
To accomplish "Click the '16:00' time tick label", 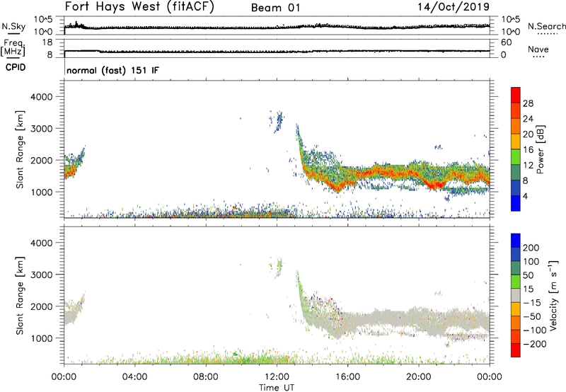I will 347,377.
